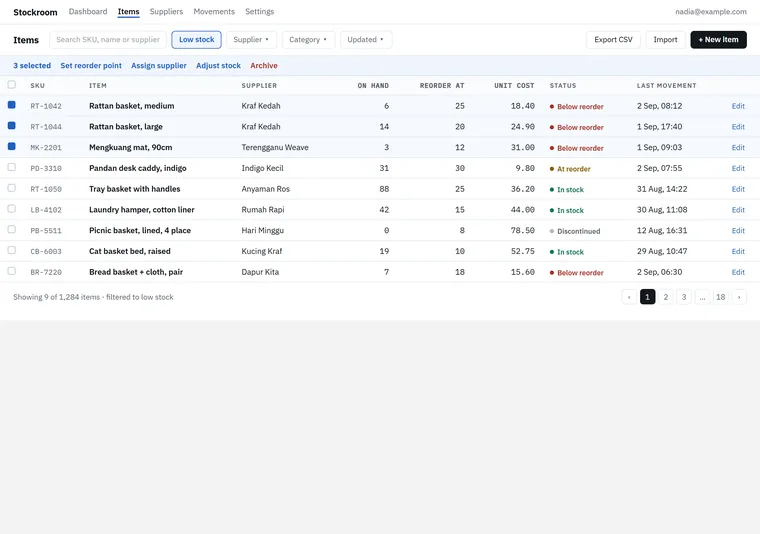Sort by the On Hand column
The width and height of the screenshot is (760, 534).
coord(373,86)
